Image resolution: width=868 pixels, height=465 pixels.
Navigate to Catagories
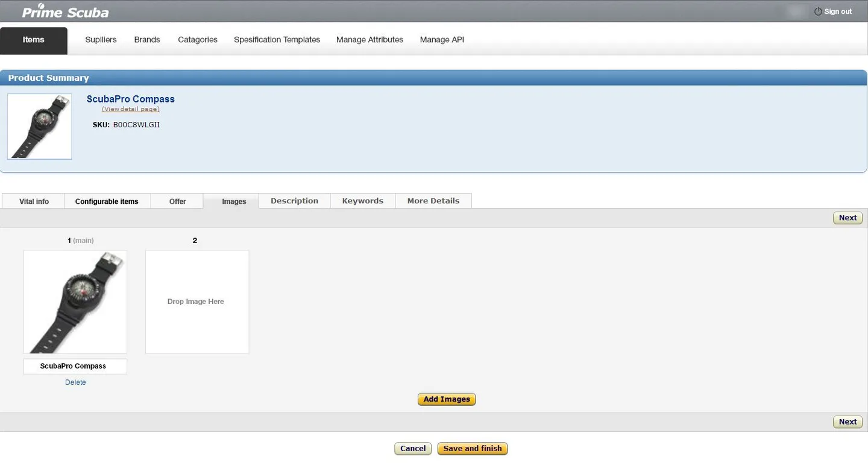click(x=198, y=40)
